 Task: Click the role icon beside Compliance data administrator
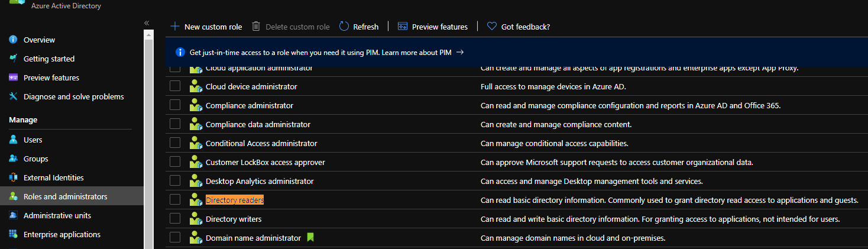click(x=196, y=124)
